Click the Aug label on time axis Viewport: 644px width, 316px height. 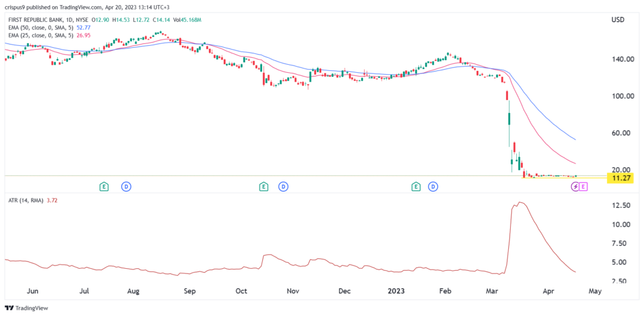(x=133, y=291)
